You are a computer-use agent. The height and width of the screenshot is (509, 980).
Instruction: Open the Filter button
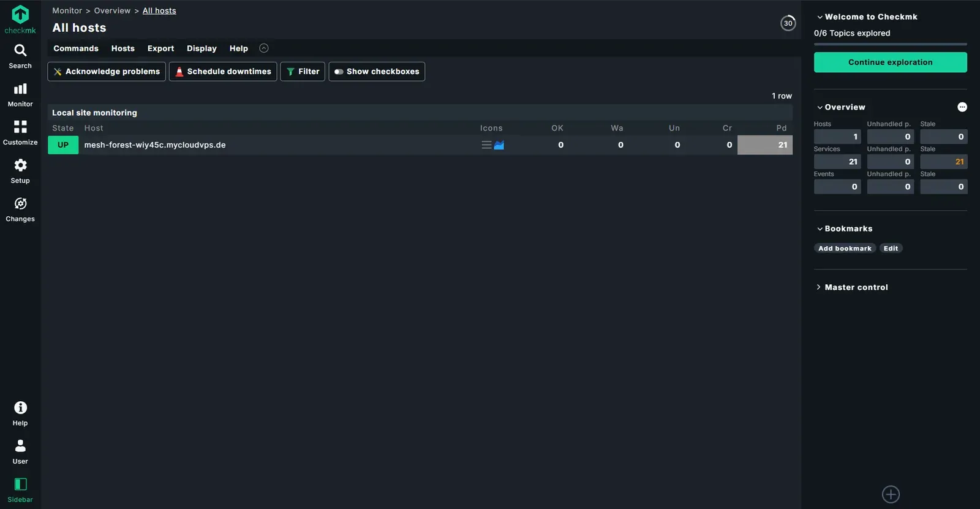pyautogui.click(x=303, y=72)
